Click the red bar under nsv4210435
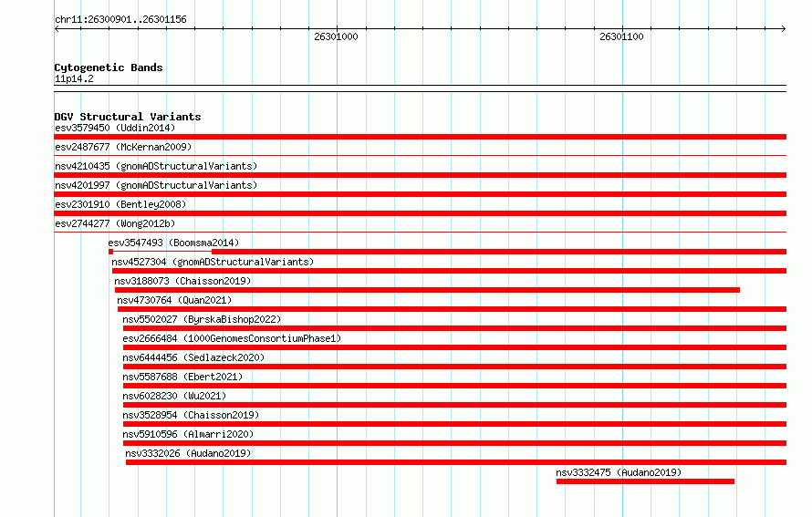Screen dimensions: 812x517 click(x=421, y=175)
